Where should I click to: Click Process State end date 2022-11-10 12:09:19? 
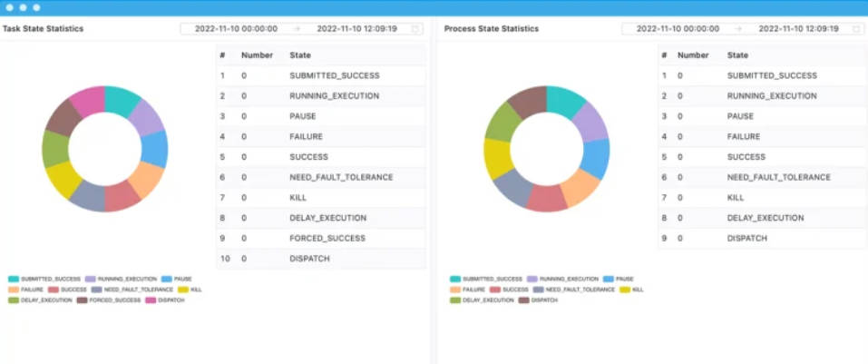click(799, 29)
